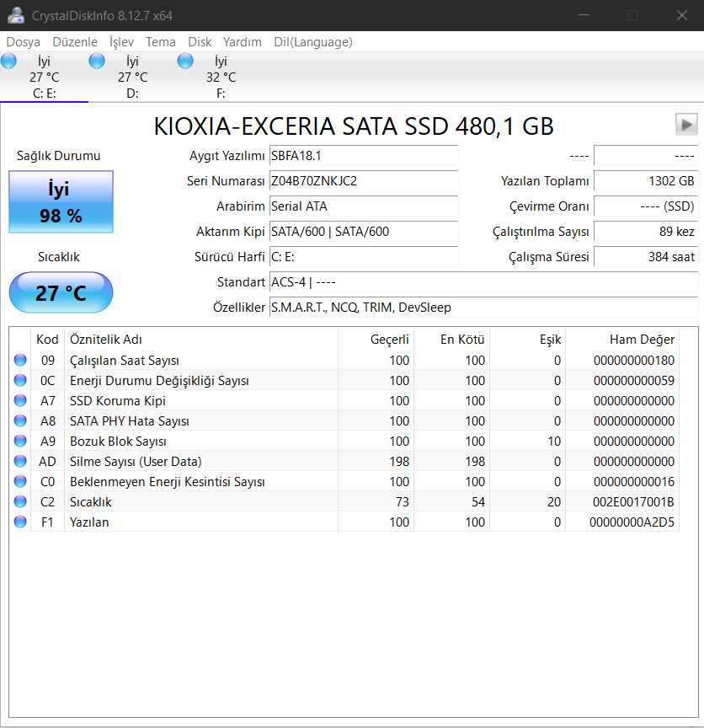
Task: Close the CrystalDiskInfo window
Action: pos(682,15)
